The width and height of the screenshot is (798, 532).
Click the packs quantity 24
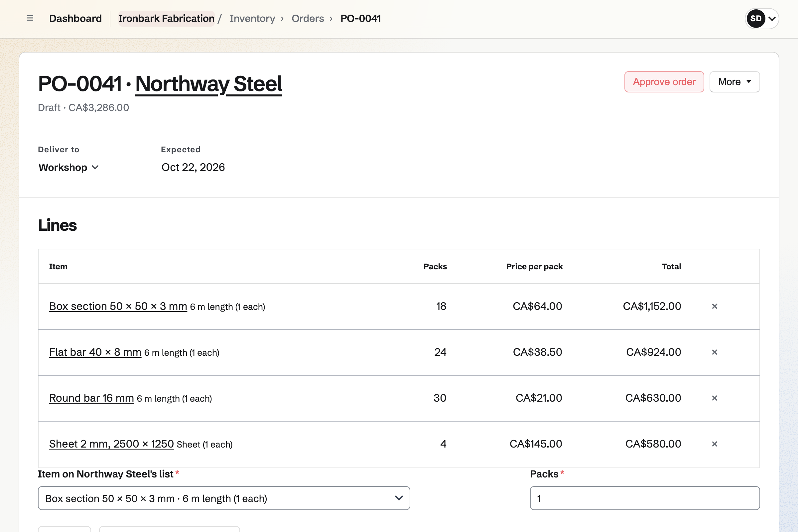440,352
